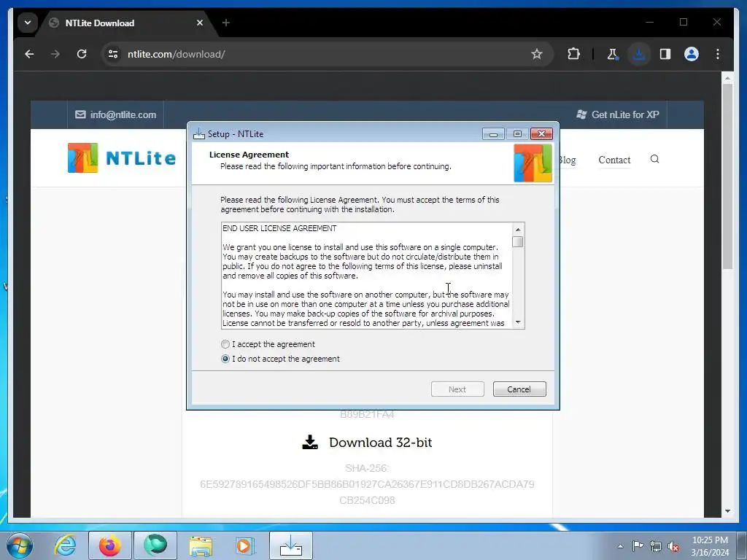Open network tray icon
This screenshot has height=560, width=747.
(656, 546)
